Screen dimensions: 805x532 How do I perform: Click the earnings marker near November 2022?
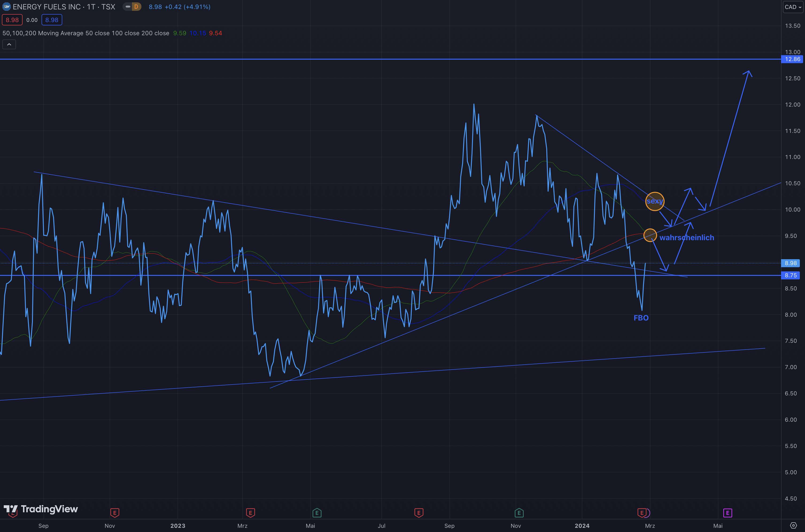pos(115,513)
